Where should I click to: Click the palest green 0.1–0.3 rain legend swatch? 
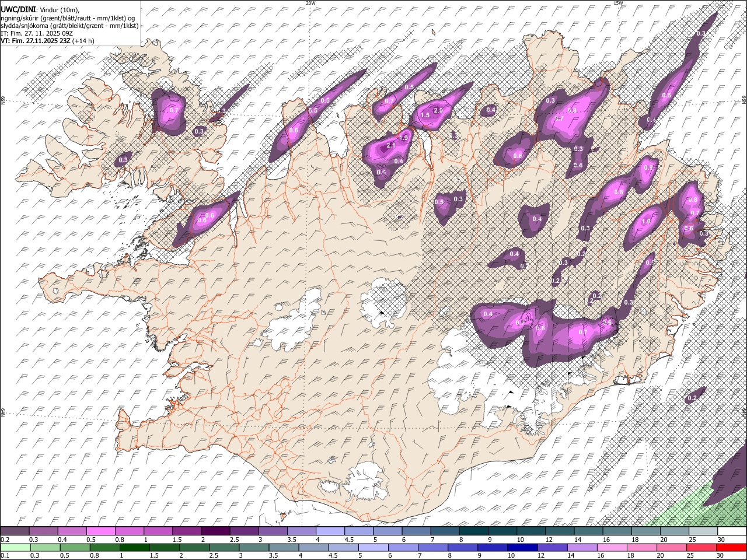pyautogui.click(x=16, y=547)
